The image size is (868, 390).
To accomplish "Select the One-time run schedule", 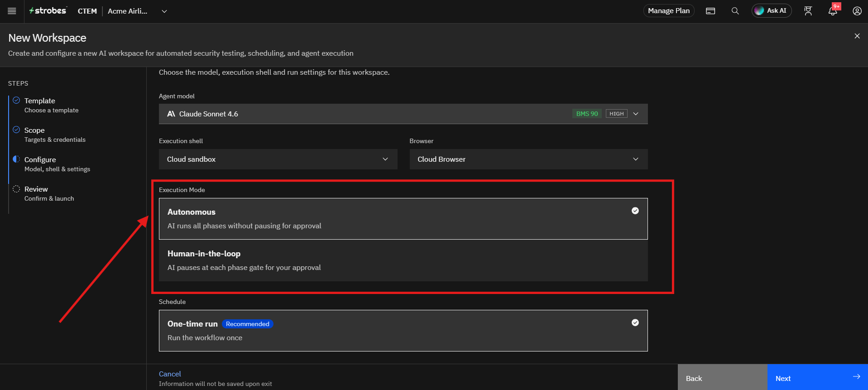I will [403, 331].
